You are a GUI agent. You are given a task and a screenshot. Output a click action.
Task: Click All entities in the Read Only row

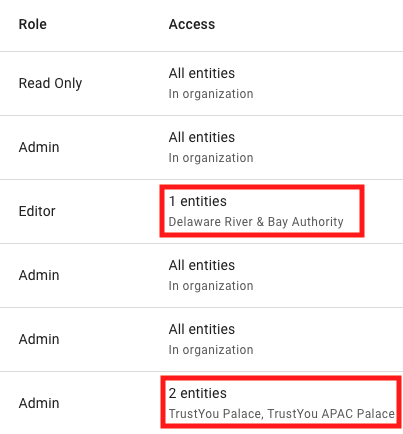coord(202,73)
